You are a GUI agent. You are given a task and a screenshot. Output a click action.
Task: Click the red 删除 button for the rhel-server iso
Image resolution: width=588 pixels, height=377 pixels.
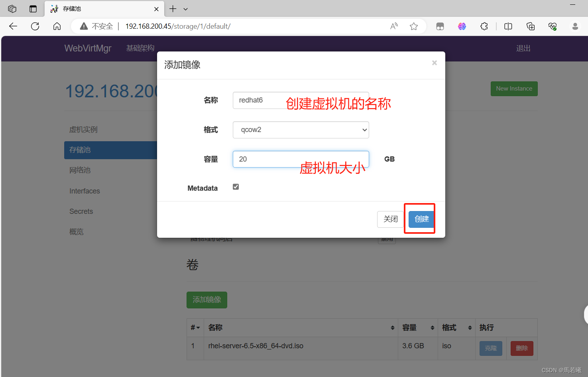click(522, 348)
